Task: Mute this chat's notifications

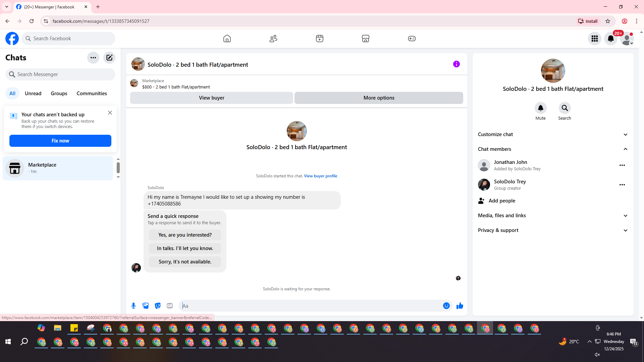Action: pos(540,108)
